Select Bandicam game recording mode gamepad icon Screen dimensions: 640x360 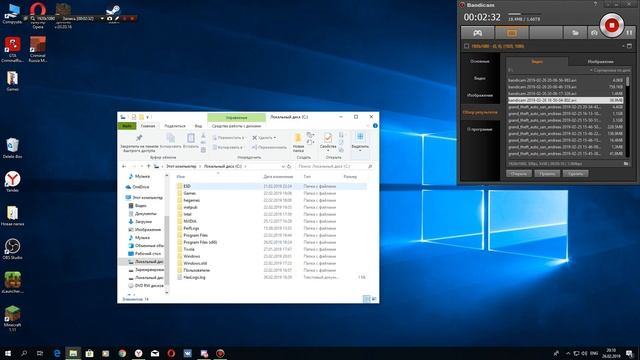477,33
